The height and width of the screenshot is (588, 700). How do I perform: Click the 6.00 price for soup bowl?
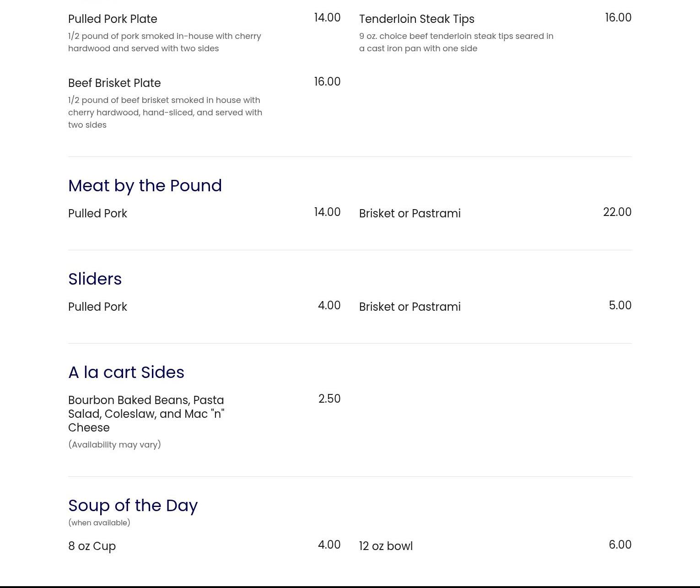click(x=619, y=545)
